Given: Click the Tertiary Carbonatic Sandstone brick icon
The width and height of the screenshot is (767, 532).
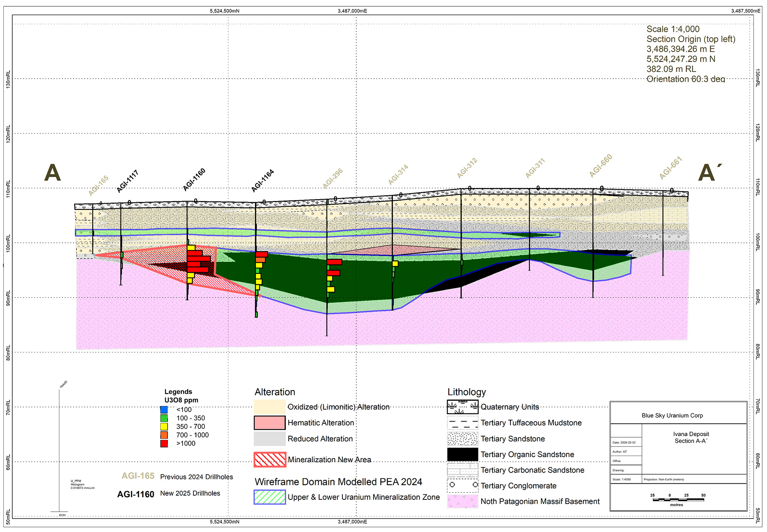Looking at the screenshot, I should coord(463,470).
